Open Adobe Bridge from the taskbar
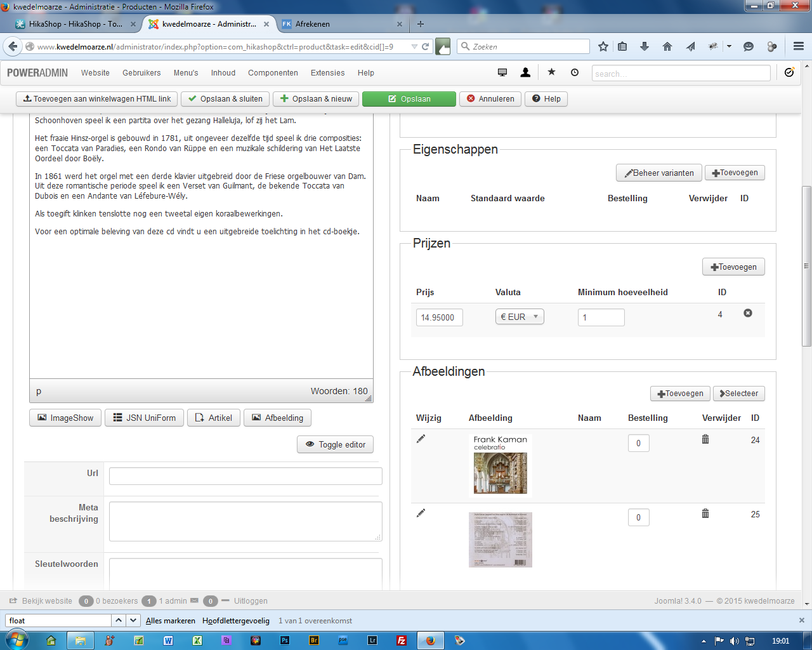The image size is (812, 650). coord(314,640)
